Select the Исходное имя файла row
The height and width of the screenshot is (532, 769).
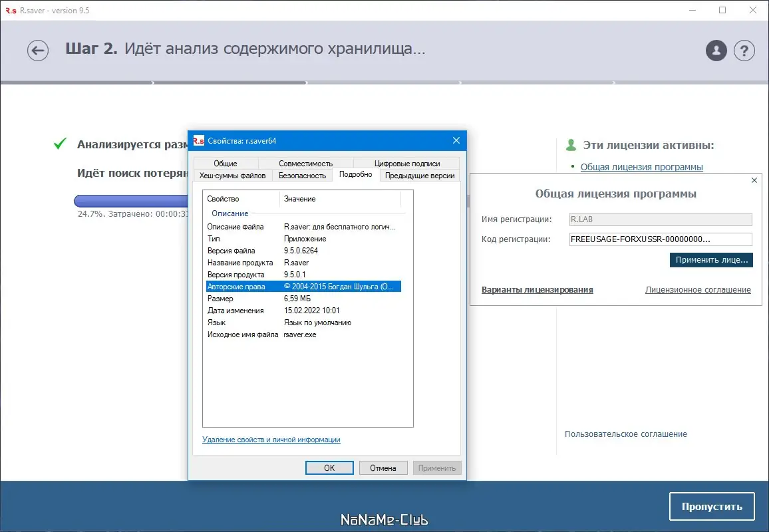coord(303,334)
